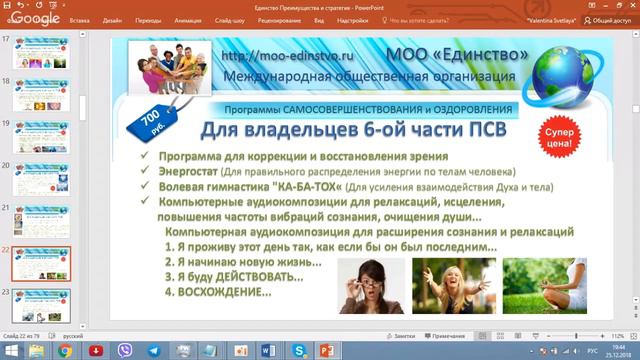640x360 pixels.
Task: Select the Супер цена! red badge
Action: (559, 137)
